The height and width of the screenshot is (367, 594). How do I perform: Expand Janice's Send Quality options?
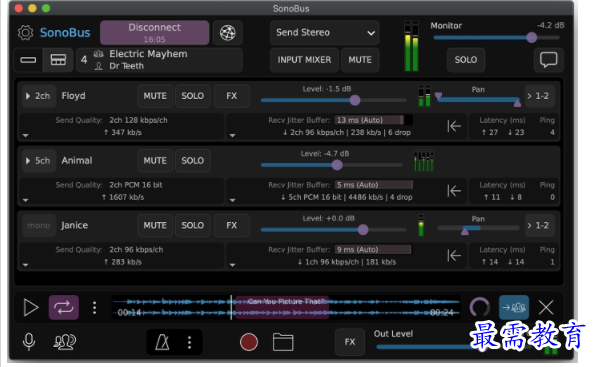[25, 265]
